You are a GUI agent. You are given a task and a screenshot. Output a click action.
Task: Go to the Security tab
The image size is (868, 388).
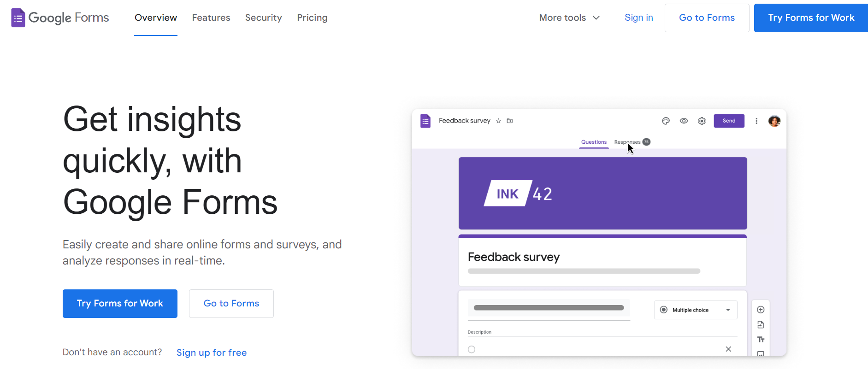(263, 18)
